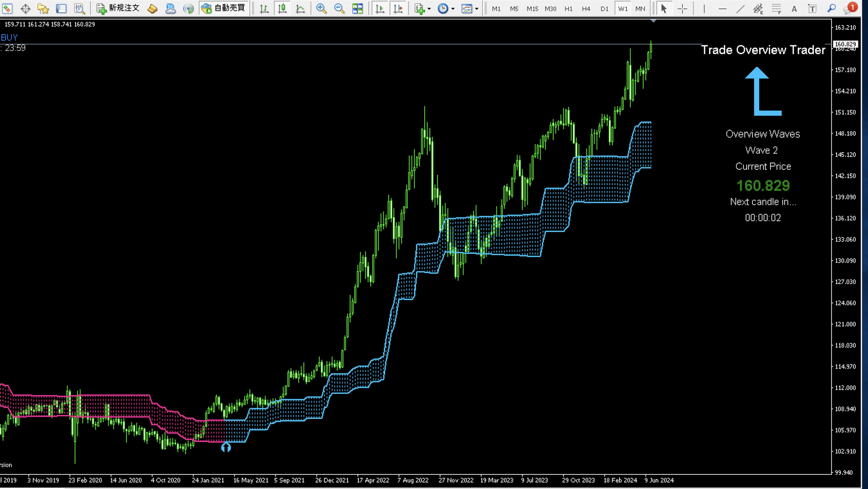The height and width of the screenshot is (489, 868).
Task: Select the crosshair cursor tool
Action: (x=682, y=9)
